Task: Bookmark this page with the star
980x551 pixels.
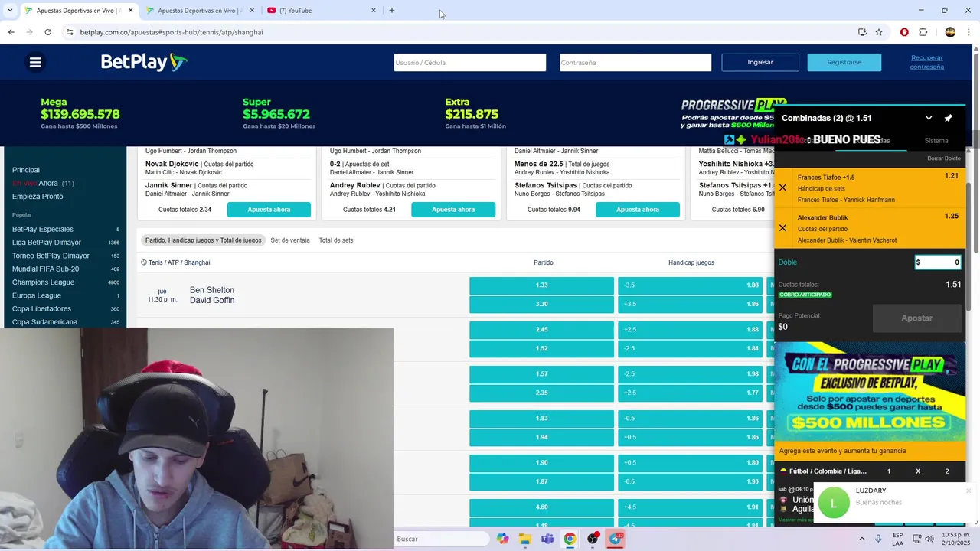Action: coord(879,32)
